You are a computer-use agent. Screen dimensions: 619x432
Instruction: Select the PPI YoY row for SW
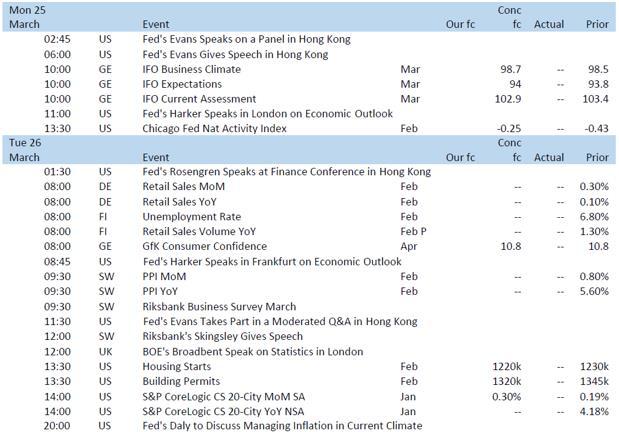tap(166, 291)
